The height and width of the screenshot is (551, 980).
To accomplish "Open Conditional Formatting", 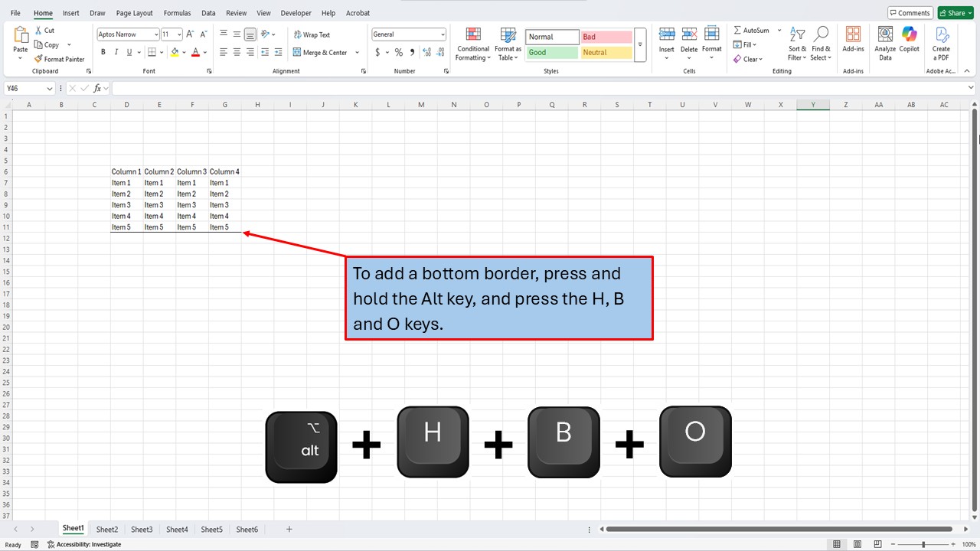I will (x=472, y=44).
